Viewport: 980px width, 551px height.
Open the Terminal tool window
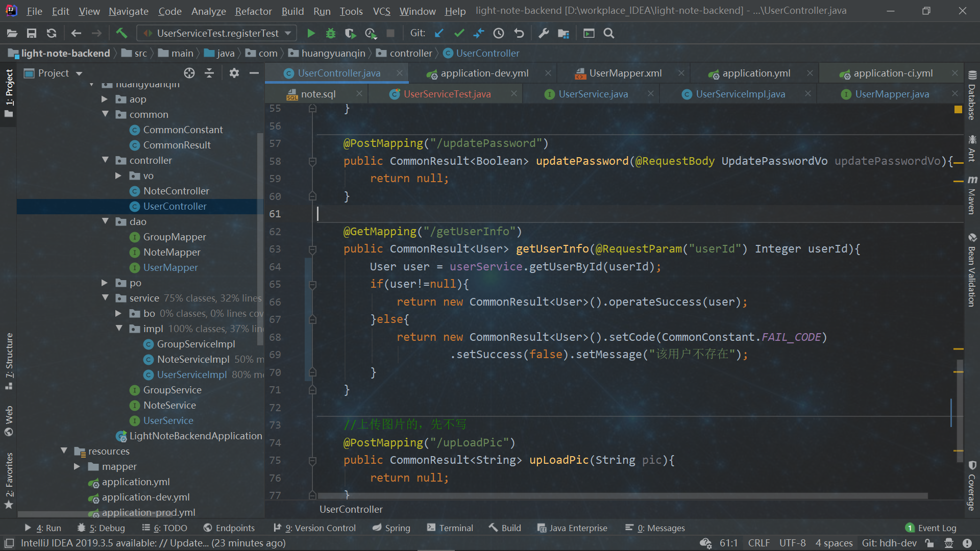(x=450, y=528)
